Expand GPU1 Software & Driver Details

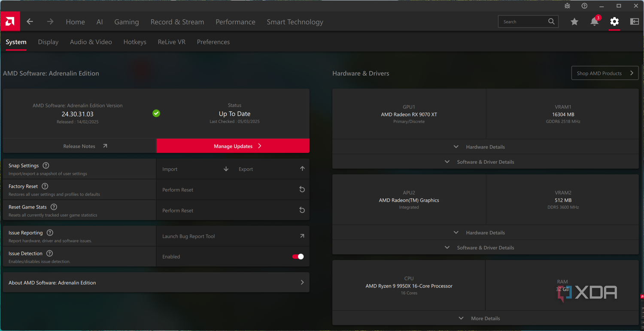pos(486,162)
